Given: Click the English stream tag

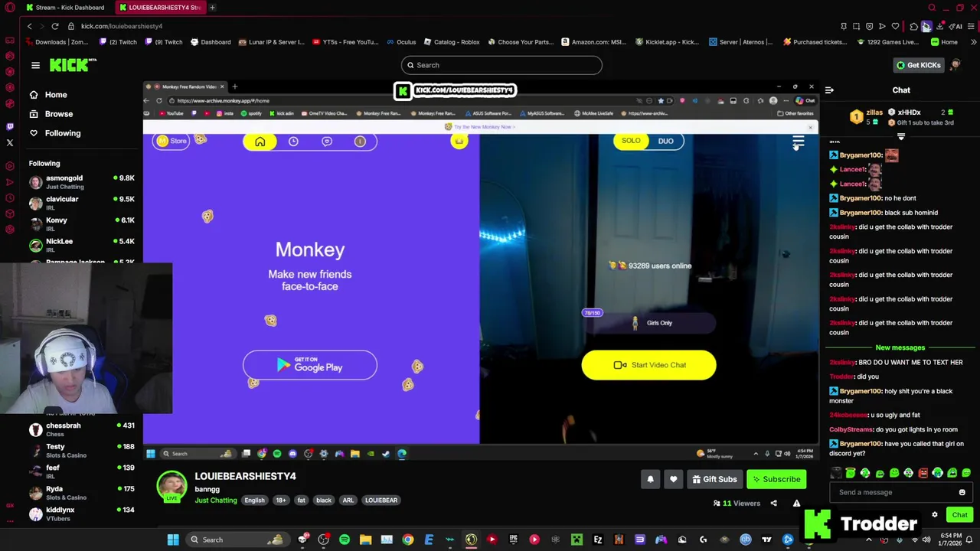Looking at the screenshot, I should pyautogui.click(x=254, y=500).
